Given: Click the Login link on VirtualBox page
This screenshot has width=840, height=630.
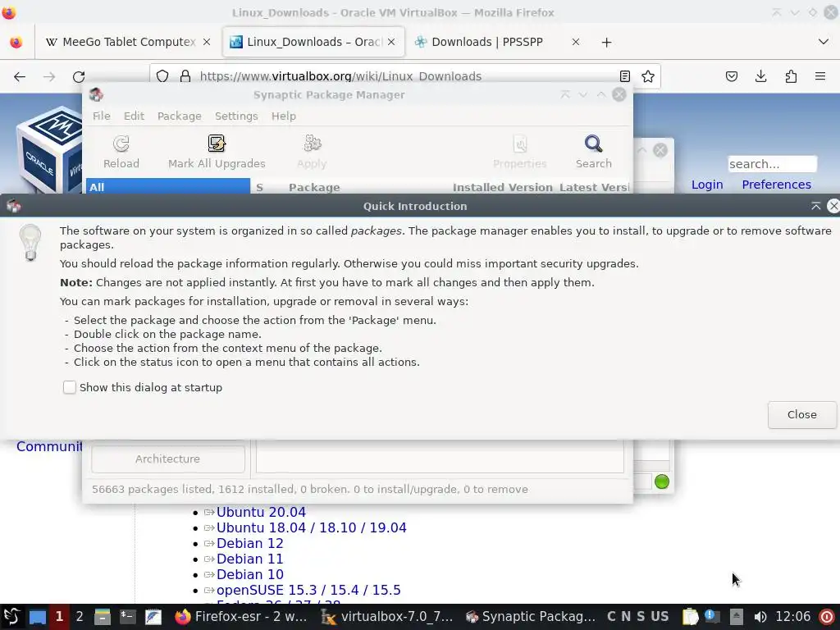Looking at the screenshot, I should [707, 185].
